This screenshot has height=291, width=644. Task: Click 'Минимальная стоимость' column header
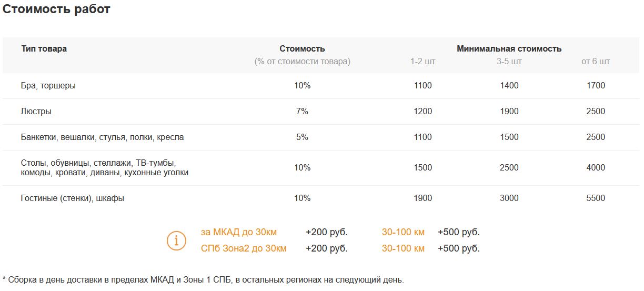pos(509,49)
